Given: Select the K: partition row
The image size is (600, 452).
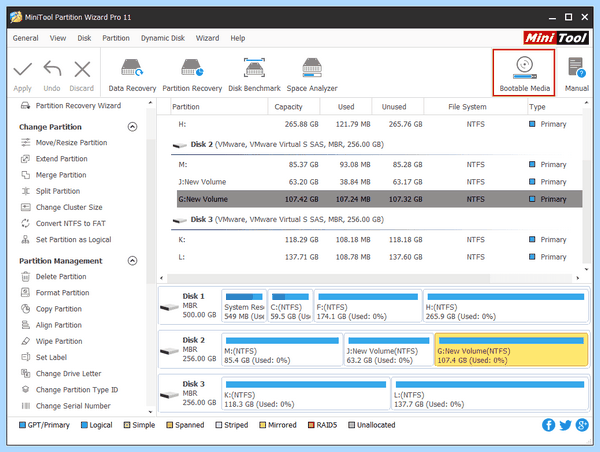Looking at the screenshot, I should 380,240.
